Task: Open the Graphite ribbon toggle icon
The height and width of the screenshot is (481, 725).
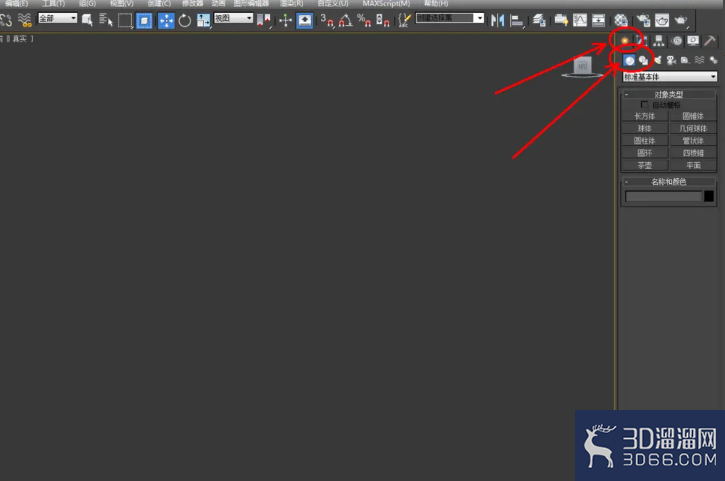Action: pos(561,20)
